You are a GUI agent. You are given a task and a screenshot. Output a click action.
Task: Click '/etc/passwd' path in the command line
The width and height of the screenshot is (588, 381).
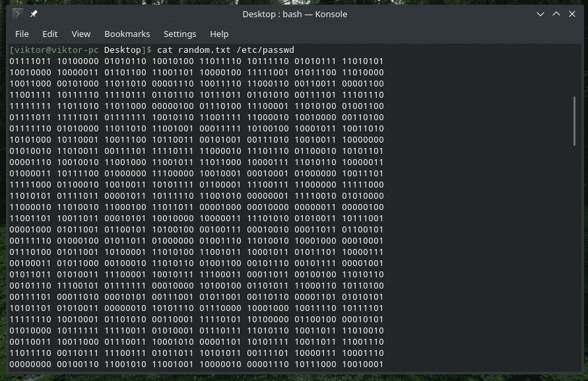click(267, 50)
